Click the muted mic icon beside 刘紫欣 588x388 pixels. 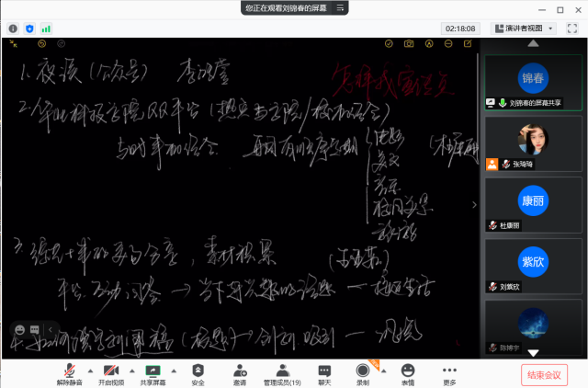coord(492,287)
